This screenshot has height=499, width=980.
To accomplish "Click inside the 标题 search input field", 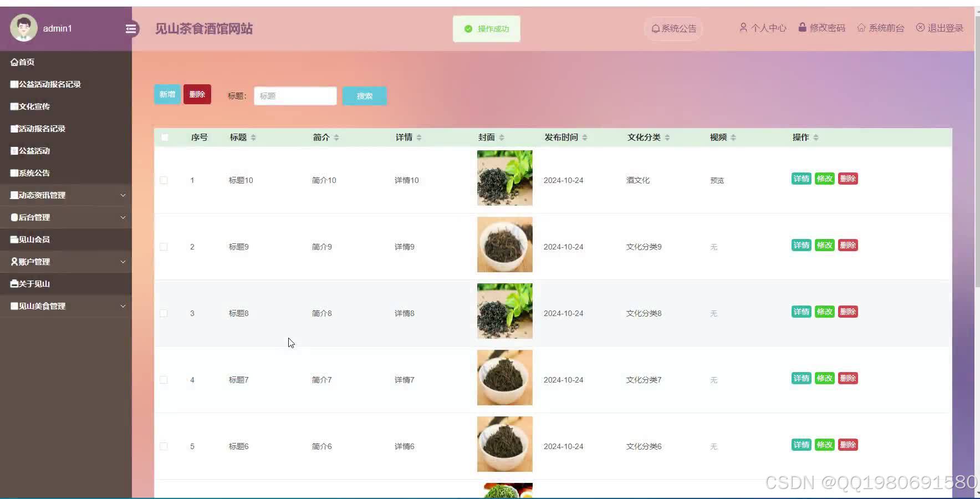I will (295, 95).
